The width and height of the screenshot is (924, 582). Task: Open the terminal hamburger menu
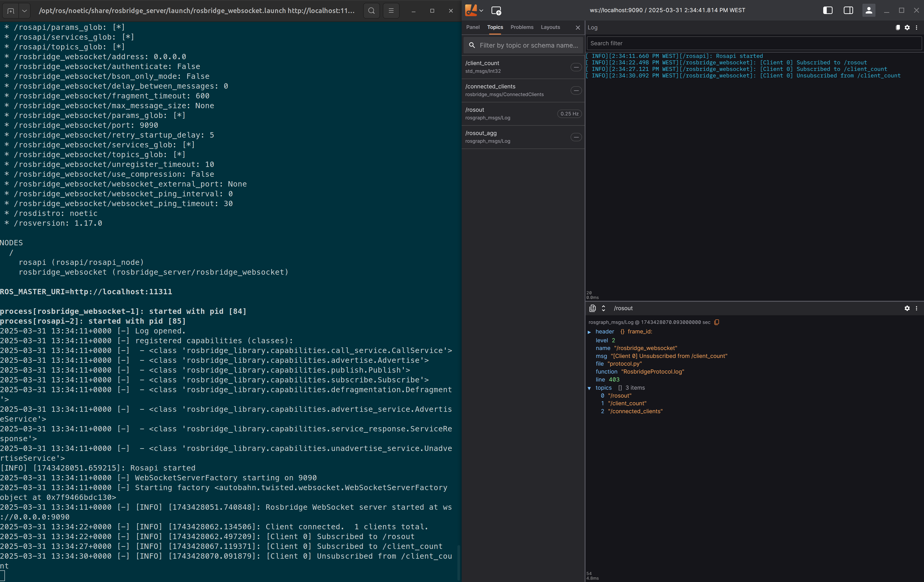[x=391, y=11]
